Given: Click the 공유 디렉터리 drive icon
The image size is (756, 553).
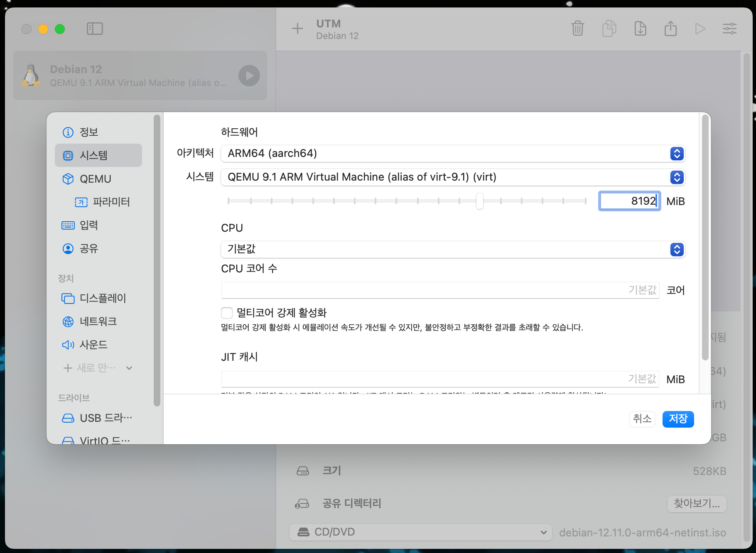Looking at the screenshot, I should pos(302,504).
